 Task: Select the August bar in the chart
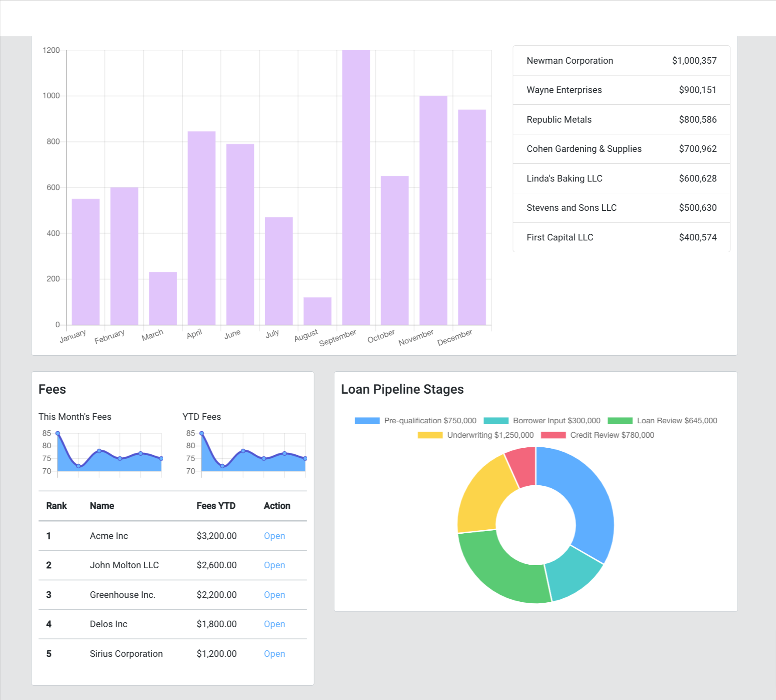(318, 311)
